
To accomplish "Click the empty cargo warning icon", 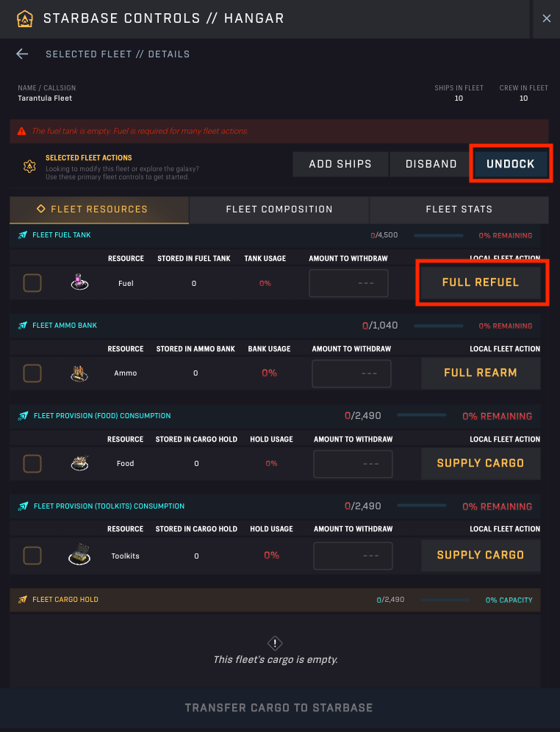I will (x=275, y=642).
